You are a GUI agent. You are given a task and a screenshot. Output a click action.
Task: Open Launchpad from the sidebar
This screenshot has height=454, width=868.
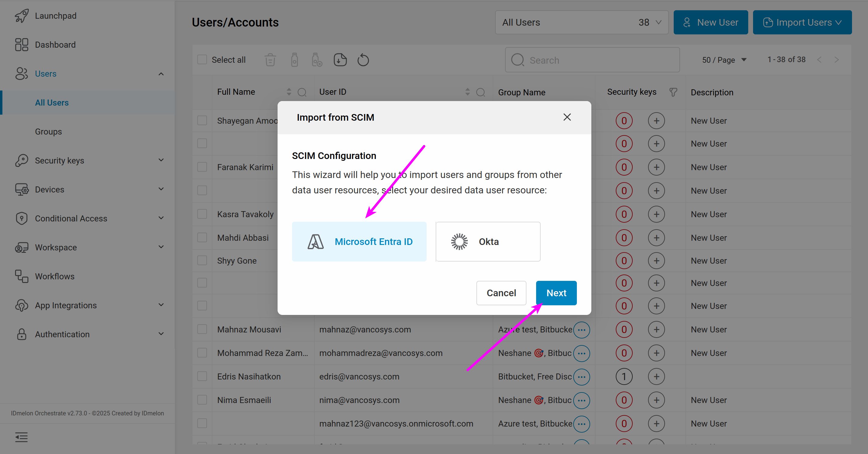click(x=56, y=16)
